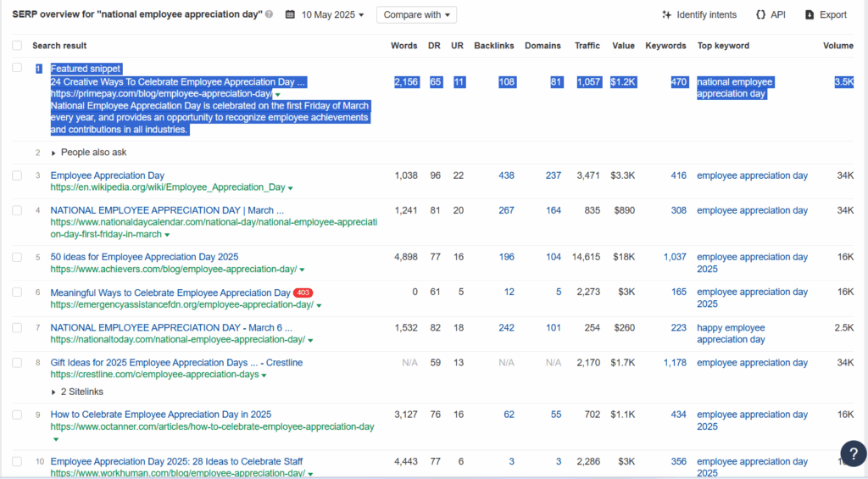Click the 1,037 keywords value for achievers.com
Screen dimensions: 868x479
pos(675,257)
